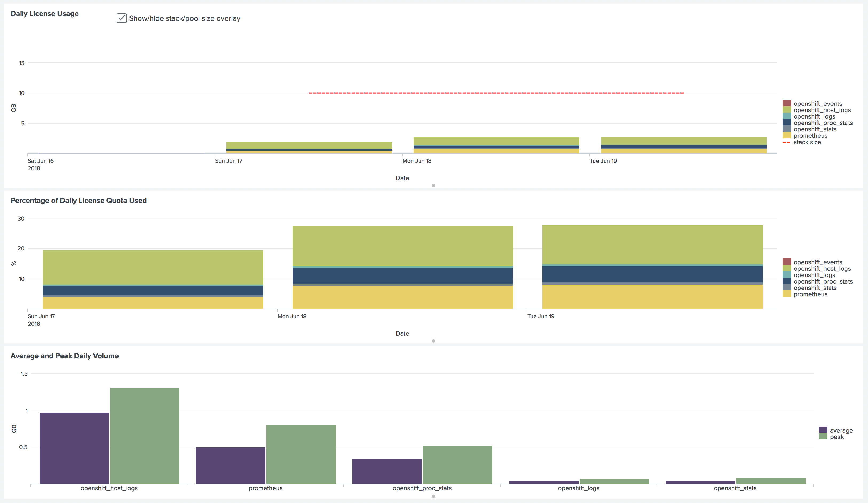Click the Daily License Usage panel title
This screenshot has height=503, width=868.
45,13
